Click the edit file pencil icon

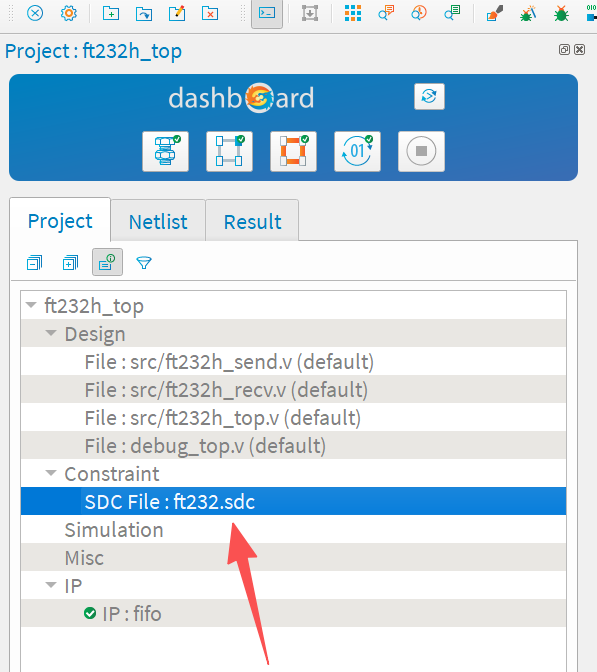[x=177, y=13]
